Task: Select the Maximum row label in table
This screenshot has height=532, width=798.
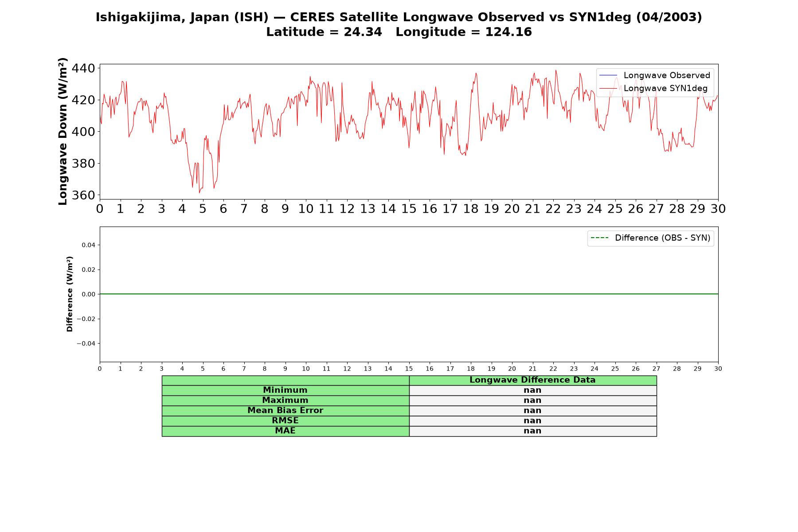Action: pos(285,400)
